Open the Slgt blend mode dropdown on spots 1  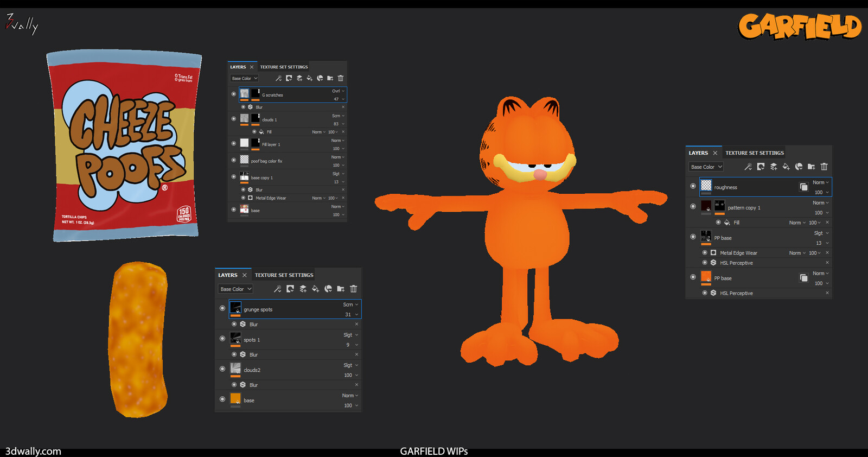[x=350, y=335]
